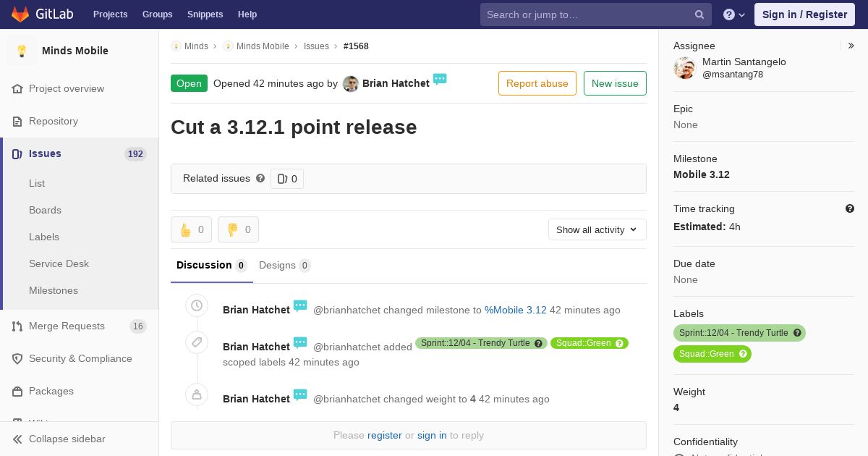Give a thumbs down reaction
Image resolution: width=868 pixels, height=456 pixels.
coord(238,229)
